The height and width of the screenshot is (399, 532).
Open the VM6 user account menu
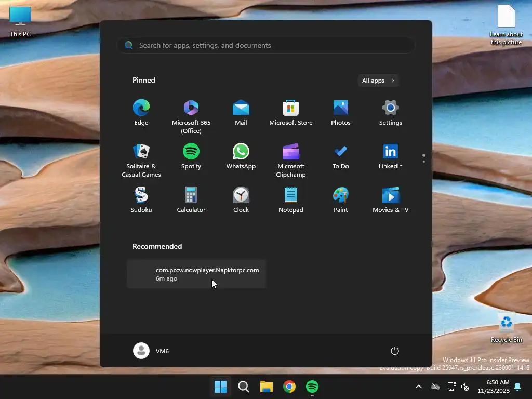(x=151, y=351)
